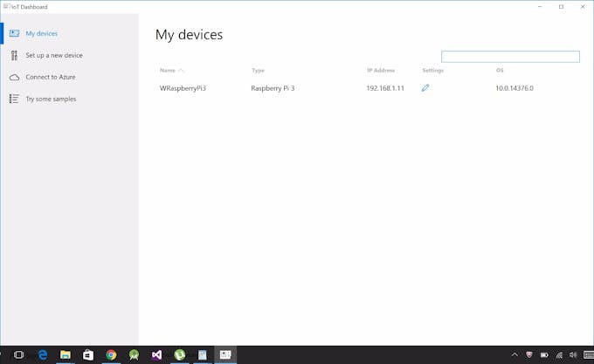
Task: Open Task View from the taskbar
Action: pos(18,354)
